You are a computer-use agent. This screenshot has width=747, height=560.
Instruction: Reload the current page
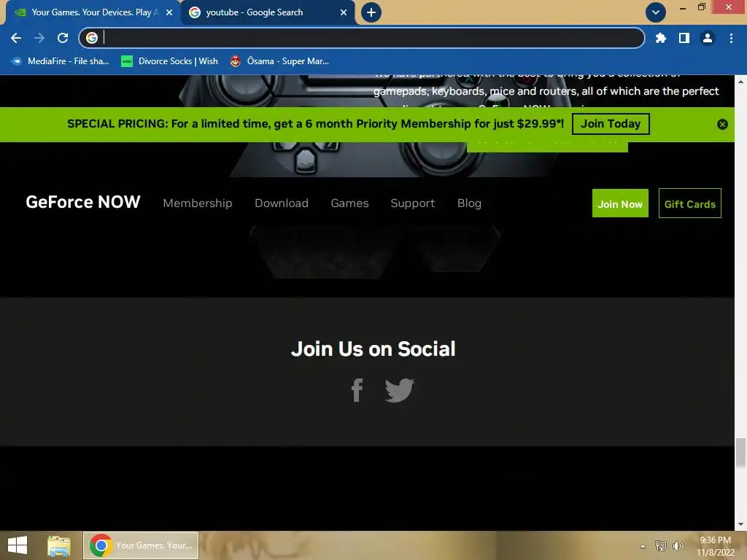[63, 38]
